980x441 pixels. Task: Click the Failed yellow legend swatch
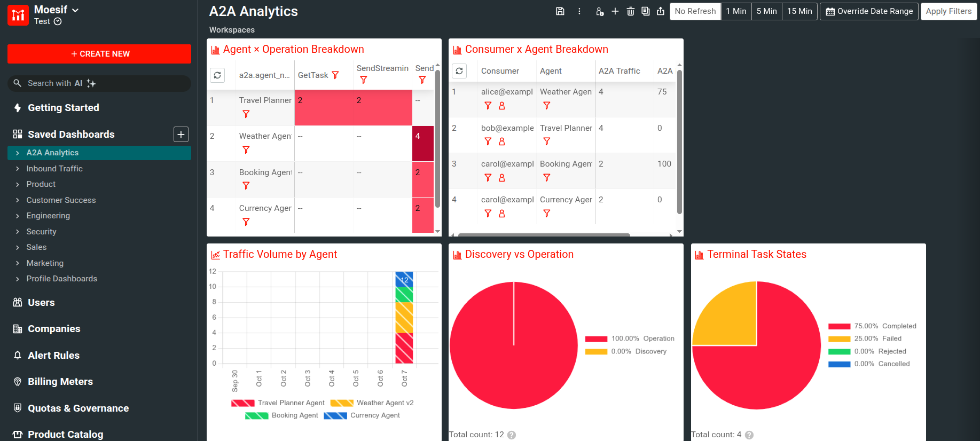tap(839, 339)
